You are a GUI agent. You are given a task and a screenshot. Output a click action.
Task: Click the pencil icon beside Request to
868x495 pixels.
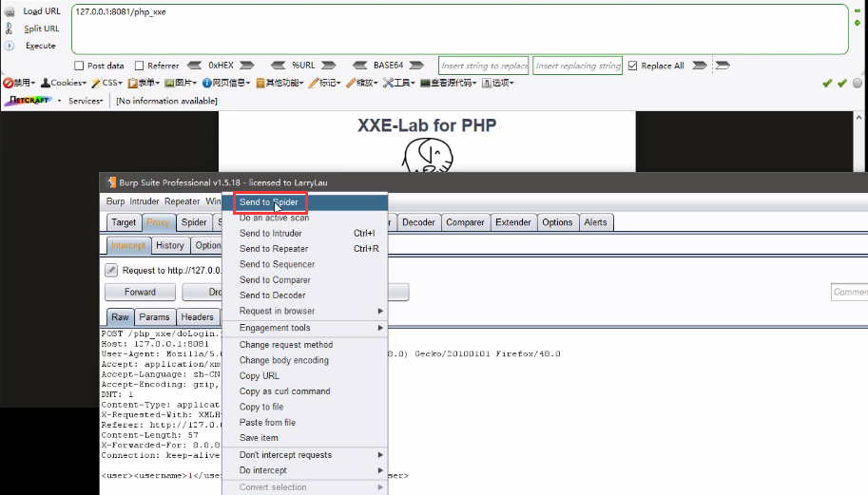pyautogui.click(x=110, y=271)
